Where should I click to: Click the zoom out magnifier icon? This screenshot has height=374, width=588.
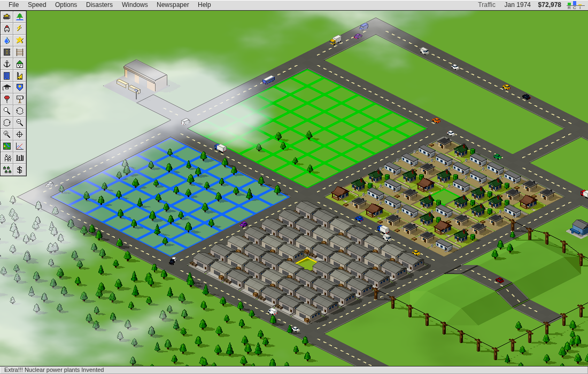click(19, 122)
